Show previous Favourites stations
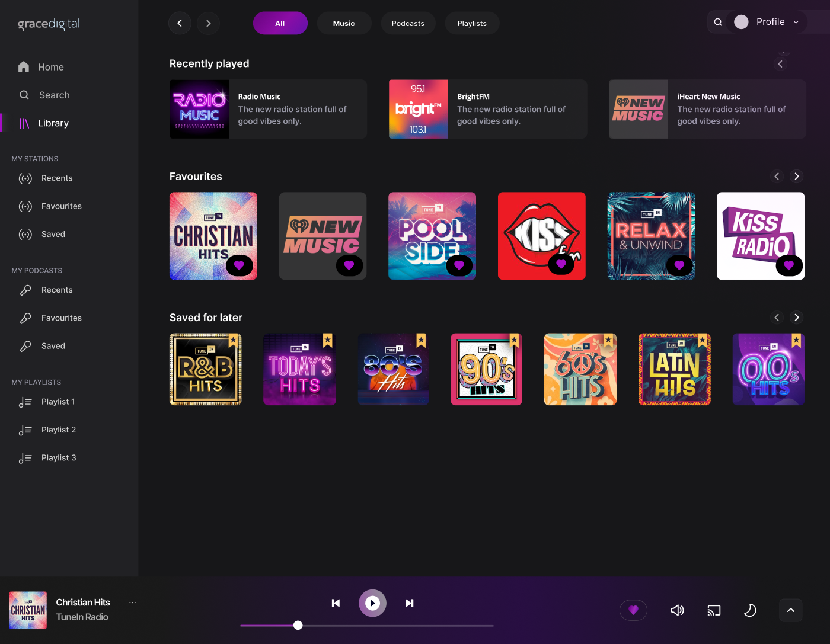 pyautogui.click(x=777, y=177)
